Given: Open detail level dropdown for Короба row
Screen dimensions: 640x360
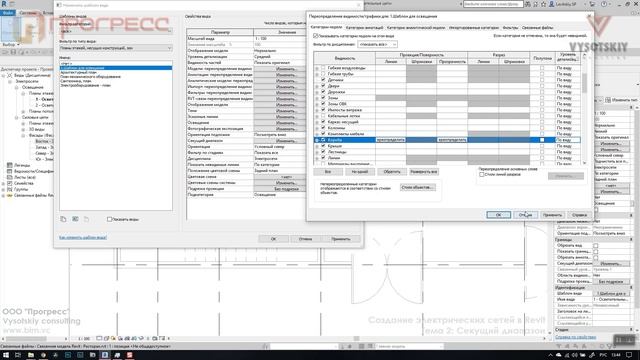Looking at the screenshot, I should (x=567, y=140).
